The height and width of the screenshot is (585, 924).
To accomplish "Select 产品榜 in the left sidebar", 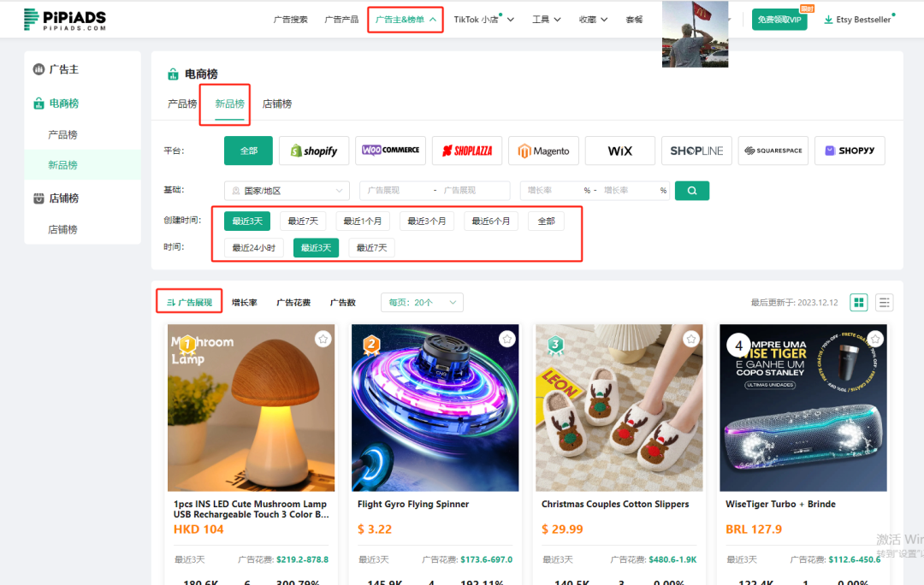I will pos(62,135).
